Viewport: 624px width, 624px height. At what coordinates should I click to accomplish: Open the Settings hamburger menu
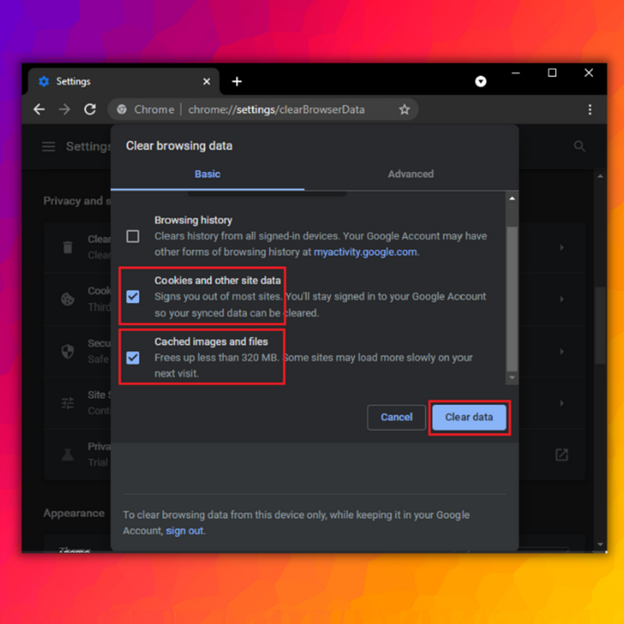49,146
